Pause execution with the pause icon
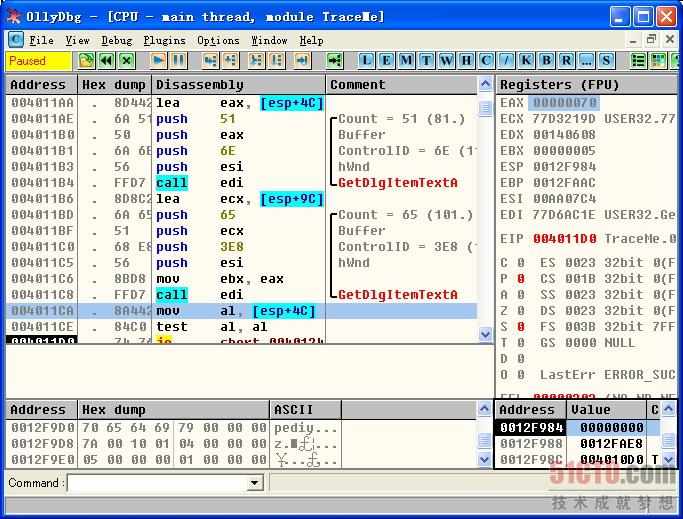683x519 pixels. click(179, 60)
